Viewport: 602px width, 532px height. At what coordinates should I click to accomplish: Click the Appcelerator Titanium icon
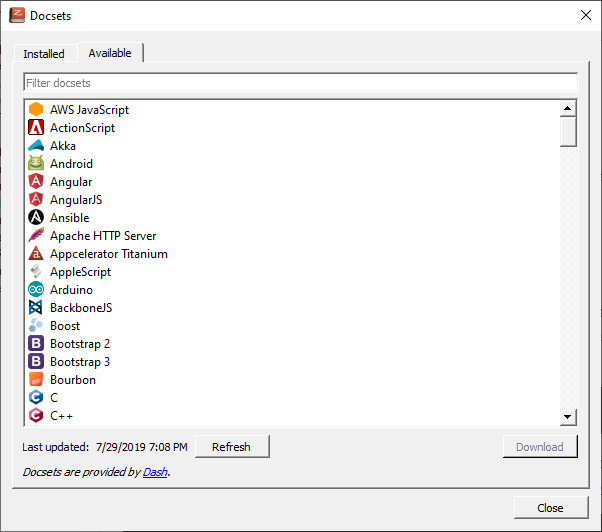click(36, 253)
